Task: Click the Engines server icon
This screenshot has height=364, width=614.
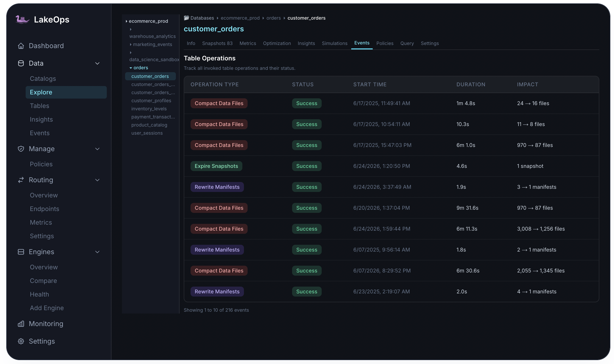Action: [x=21, y=252]
